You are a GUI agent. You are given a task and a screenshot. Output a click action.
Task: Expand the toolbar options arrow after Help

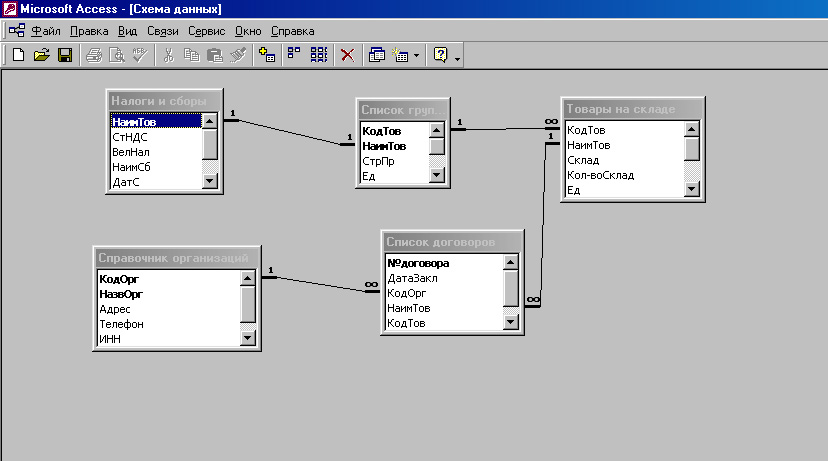click(457, 58)
